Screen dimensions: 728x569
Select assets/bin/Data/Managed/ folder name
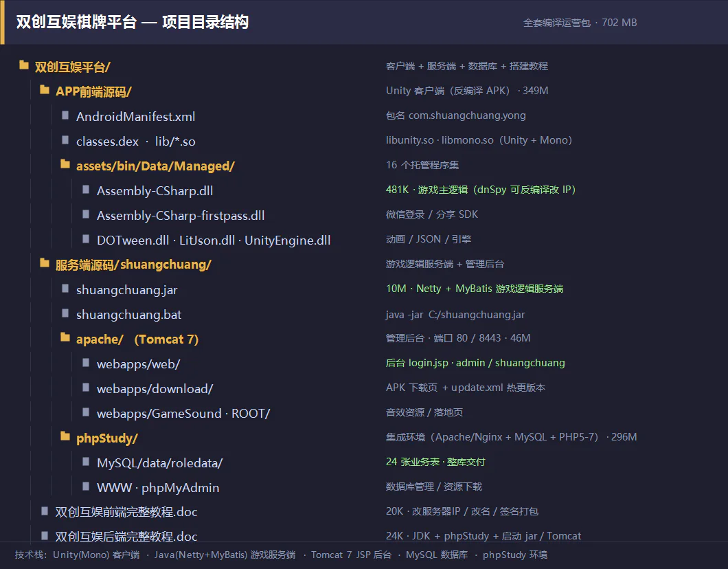(x=155, y=166)
